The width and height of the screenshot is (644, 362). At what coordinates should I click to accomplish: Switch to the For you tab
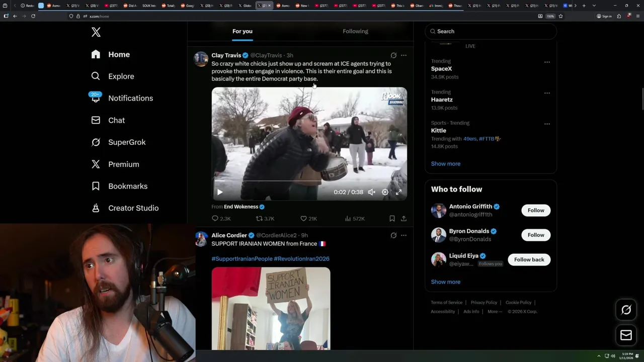tap(243, 31)
